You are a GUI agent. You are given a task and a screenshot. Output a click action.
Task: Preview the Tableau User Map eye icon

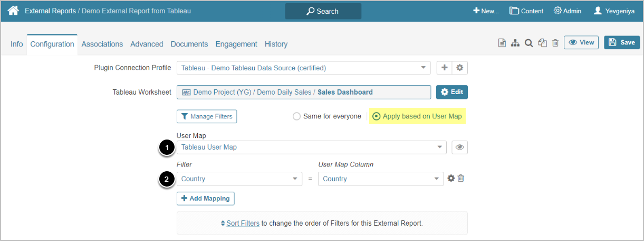[x=459, y=147]
